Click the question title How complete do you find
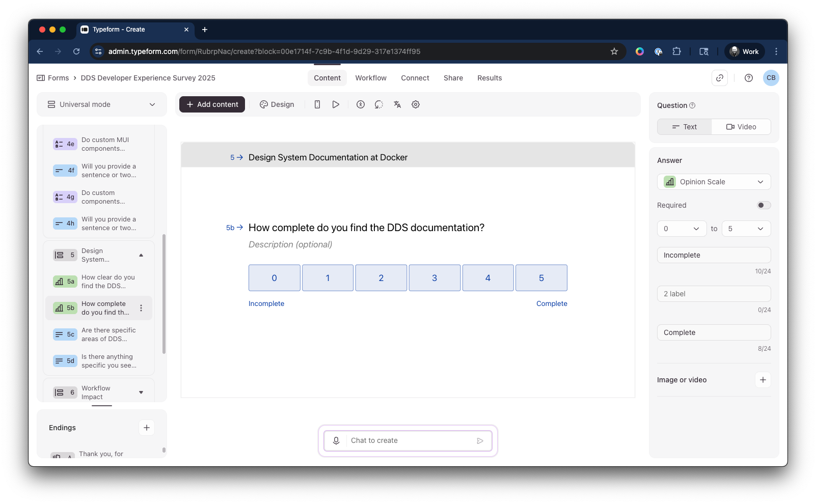The width and height of the screenshot is (816, 504). (366, 228)
